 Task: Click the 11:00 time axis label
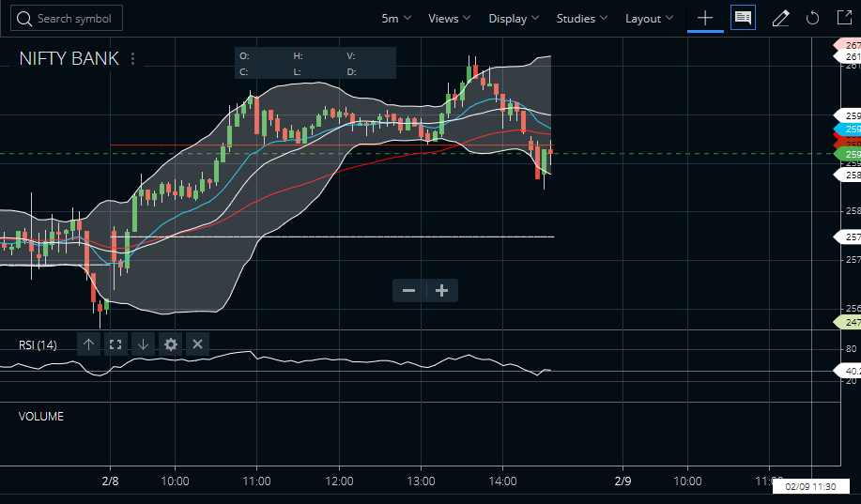[x=256, y=481]
